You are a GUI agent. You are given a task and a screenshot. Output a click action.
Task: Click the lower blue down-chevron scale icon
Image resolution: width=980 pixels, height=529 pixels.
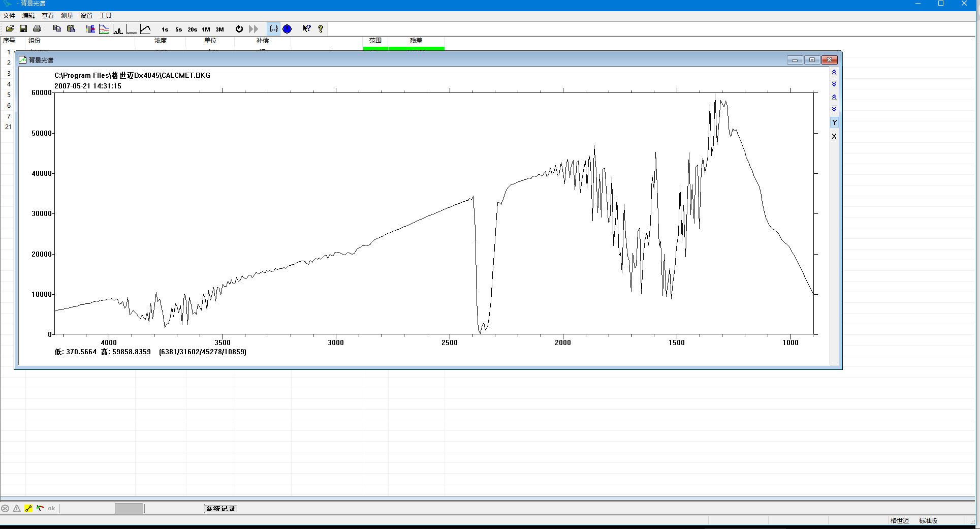(834, 109)
